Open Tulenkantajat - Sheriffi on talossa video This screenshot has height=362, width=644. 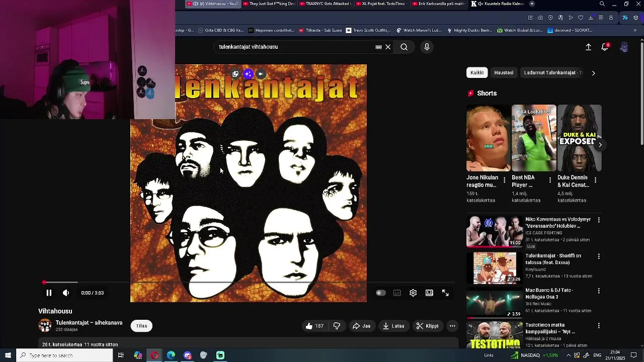(553, 259)
